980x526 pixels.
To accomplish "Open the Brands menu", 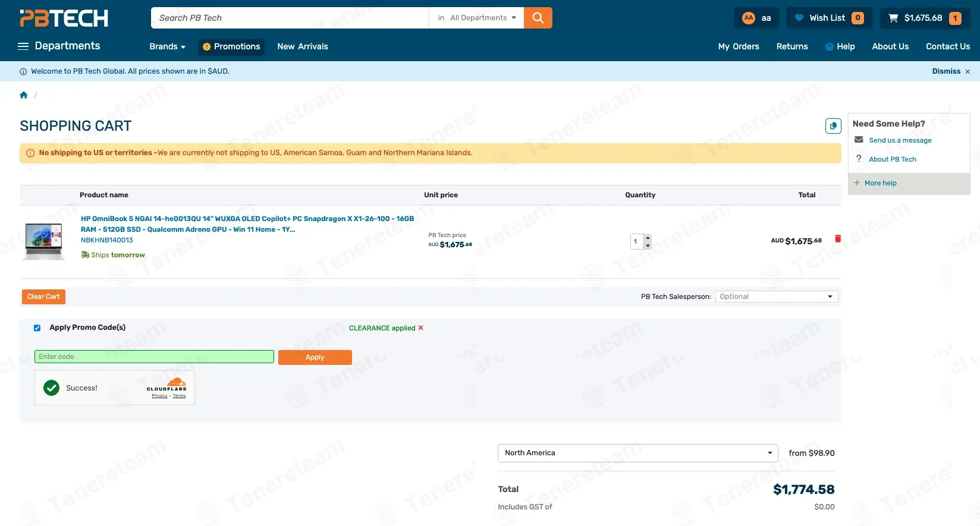I will 167,46.
